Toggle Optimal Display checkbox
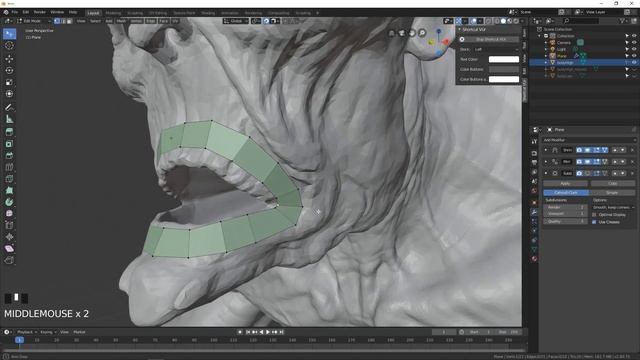The image size is (640, 360). [x=594, y=215]
